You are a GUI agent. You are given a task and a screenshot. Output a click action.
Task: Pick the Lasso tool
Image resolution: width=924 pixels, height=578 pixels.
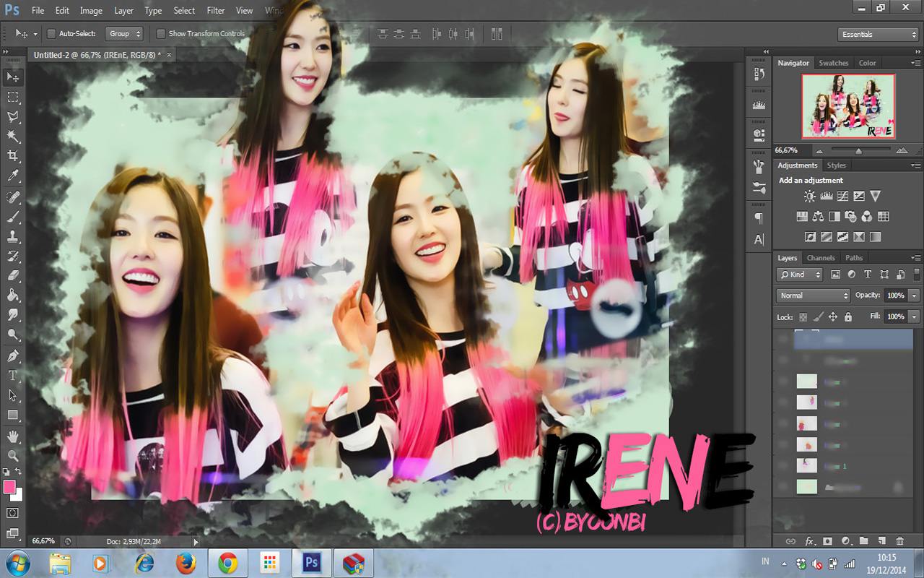(x=13, y=116)
